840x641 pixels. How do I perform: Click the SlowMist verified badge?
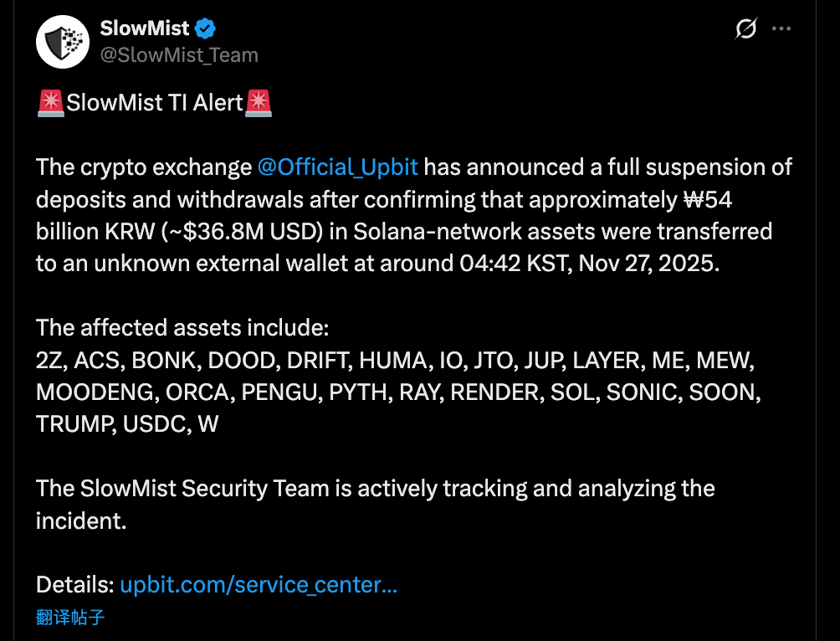203,28
